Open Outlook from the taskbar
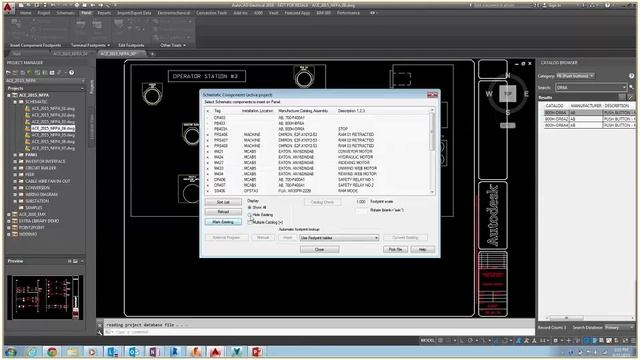Image resolution: width=640 pixels, height=360 pixels. point(133,352)
